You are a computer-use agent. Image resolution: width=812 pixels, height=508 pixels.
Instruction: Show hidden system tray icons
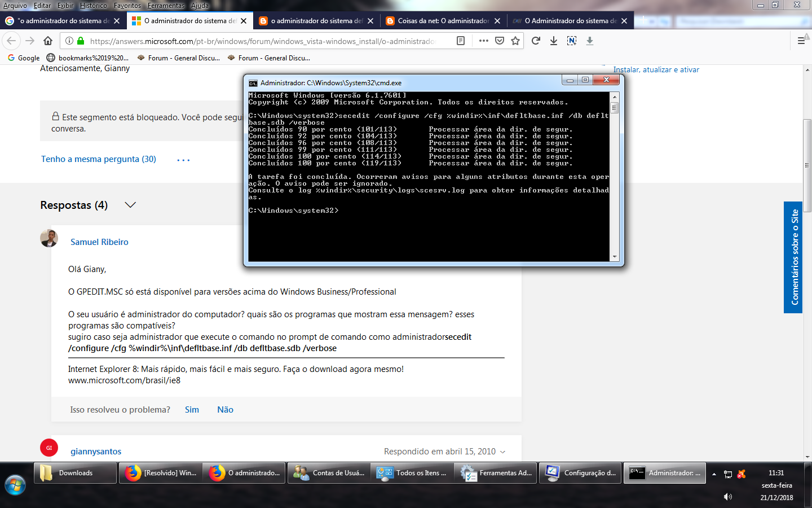(714, 474)
